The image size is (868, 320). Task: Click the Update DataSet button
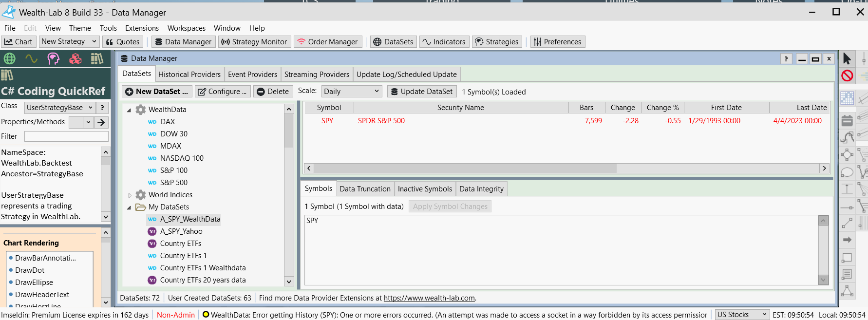click(422, 92)
